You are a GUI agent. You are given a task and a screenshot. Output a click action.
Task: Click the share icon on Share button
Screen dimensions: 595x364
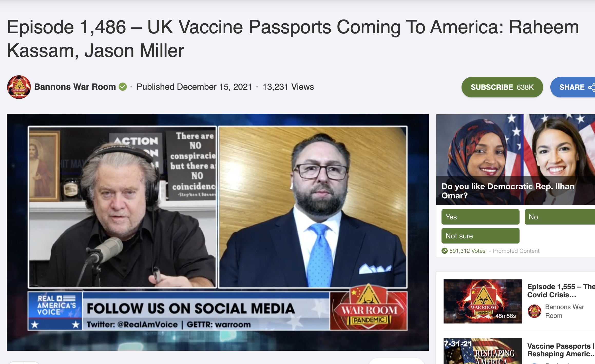coord(591,87)
